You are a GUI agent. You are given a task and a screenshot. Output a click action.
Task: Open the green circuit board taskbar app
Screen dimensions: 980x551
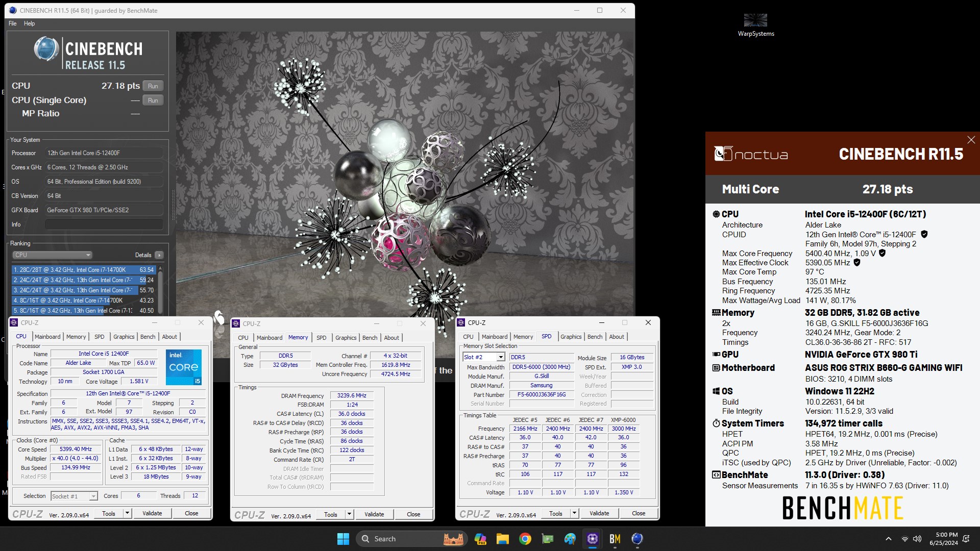tap(547, 539)
